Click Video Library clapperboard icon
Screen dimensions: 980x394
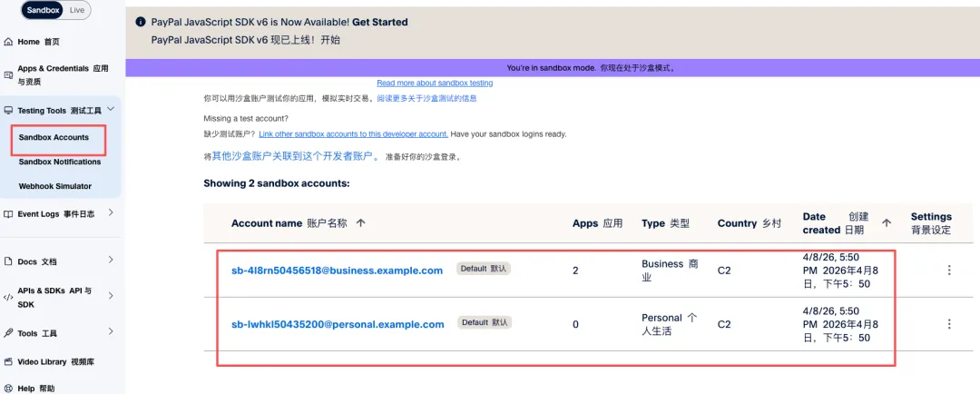pos(8,361)
